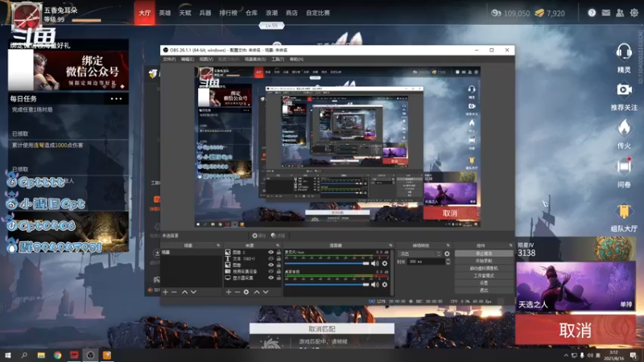Toggle visibility of 显示器采集 source
644x362 pixels.
270,278
